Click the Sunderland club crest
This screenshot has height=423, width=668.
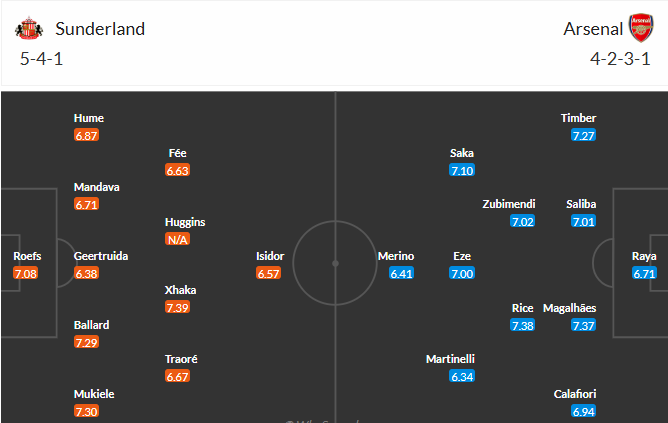click(31, 28)
